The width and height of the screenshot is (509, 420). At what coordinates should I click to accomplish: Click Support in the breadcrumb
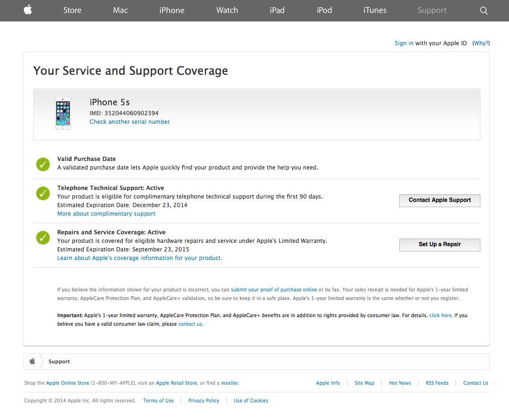pos(59,361)
